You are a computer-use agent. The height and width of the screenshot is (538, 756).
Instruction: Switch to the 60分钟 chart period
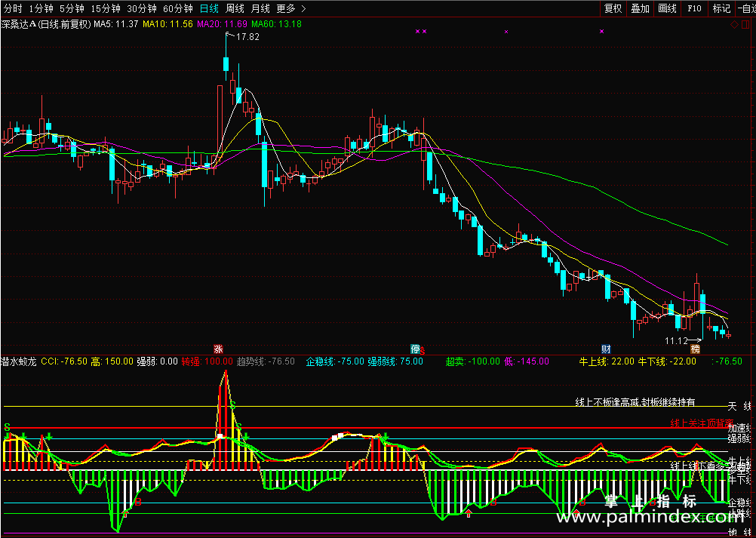pyautogui.click(x=178, y=8)
